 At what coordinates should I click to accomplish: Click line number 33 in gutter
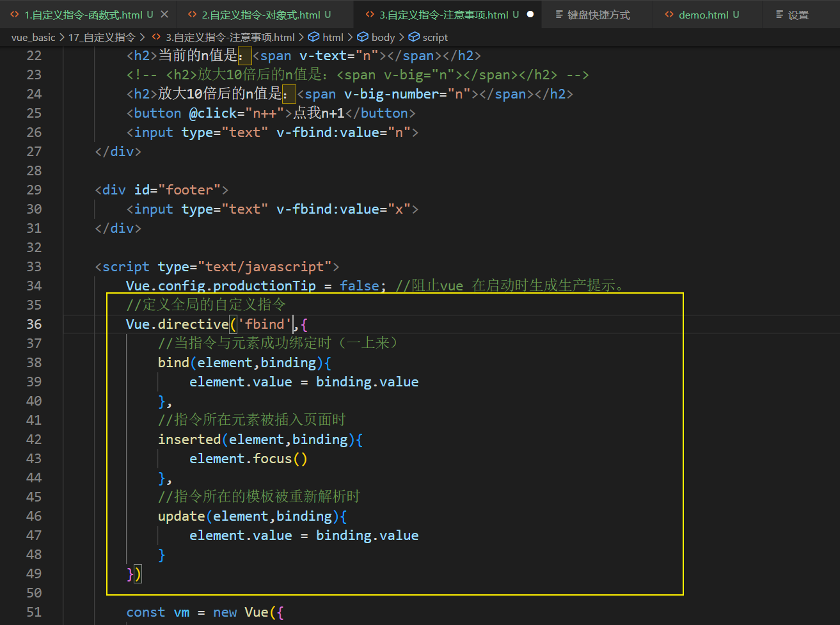click(34, 267)
